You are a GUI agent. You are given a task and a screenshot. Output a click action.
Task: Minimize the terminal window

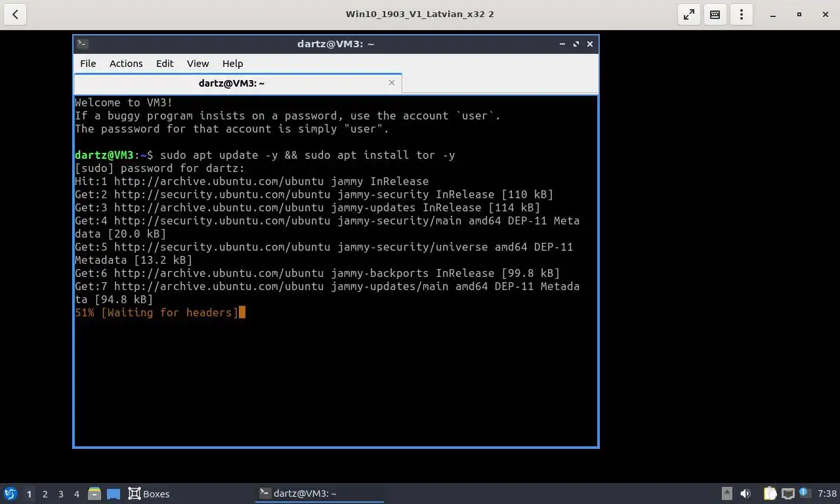(x=562, y=44)
